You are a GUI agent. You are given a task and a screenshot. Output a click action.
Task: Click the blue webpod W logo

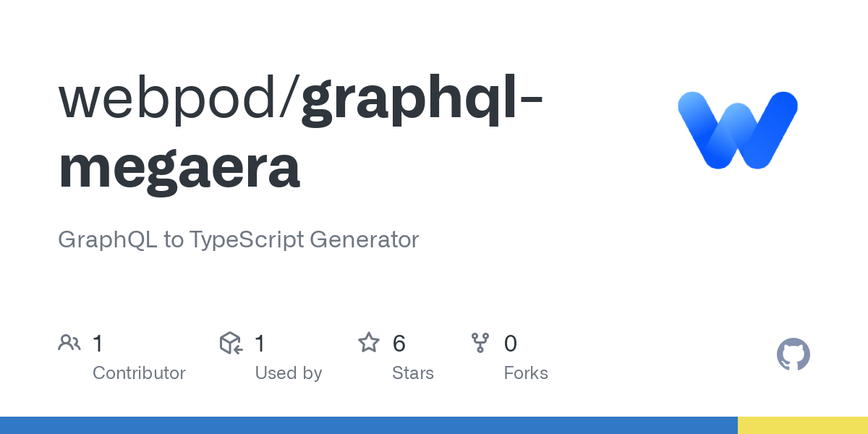(x=738, y=130)
